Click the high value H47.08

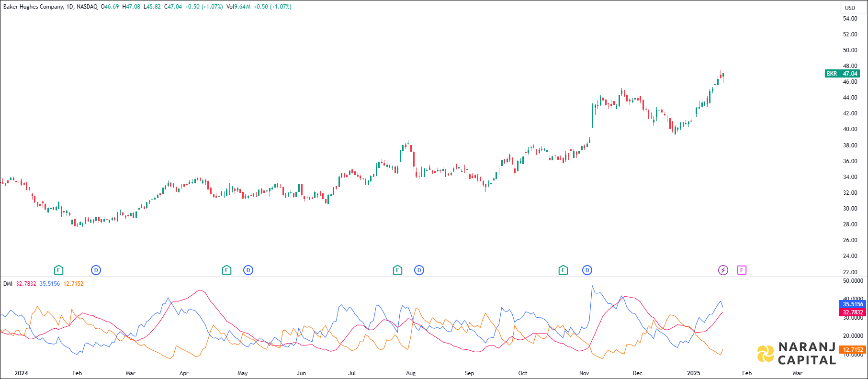tap(131, 7)
